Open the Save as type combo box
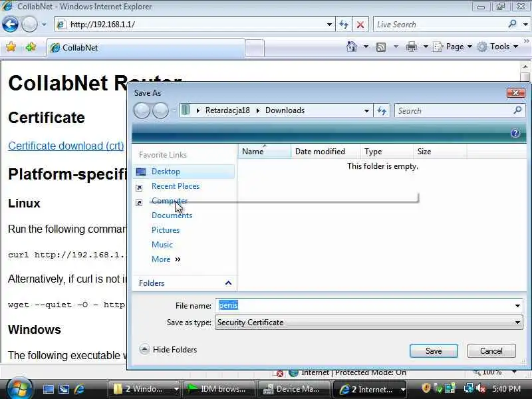This screenshot has height=399, width=532. click(369, 323)
